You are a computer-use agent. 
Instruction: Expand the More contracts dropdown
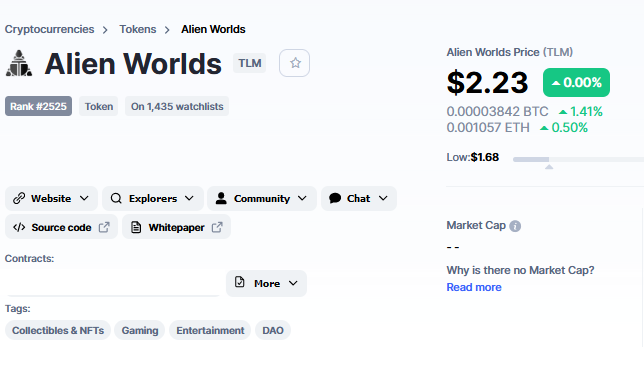(267, 283)
